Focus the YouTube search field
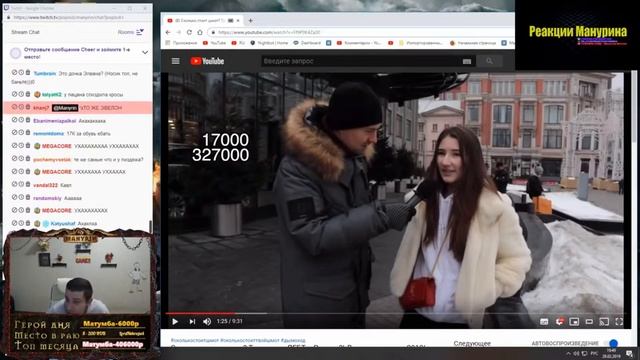The height and width of the screenshot is (360, 640). click(361, 61)
